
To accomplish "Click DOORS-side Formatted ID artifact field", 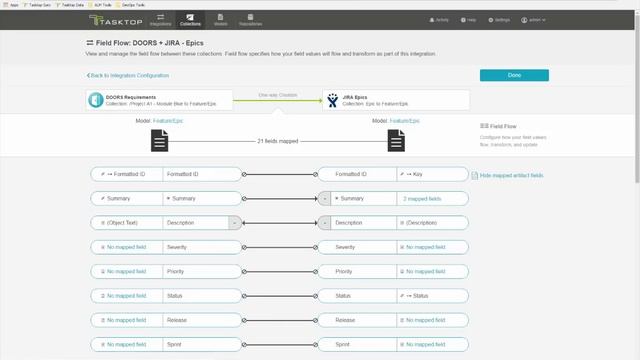I will click(127, 174).
